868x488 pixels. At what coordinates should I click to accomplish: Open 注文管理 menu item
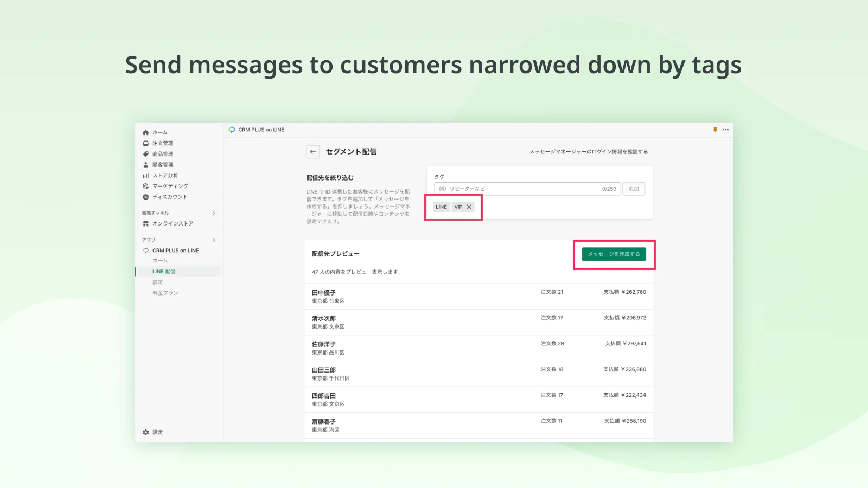click(x=163, y=144)
